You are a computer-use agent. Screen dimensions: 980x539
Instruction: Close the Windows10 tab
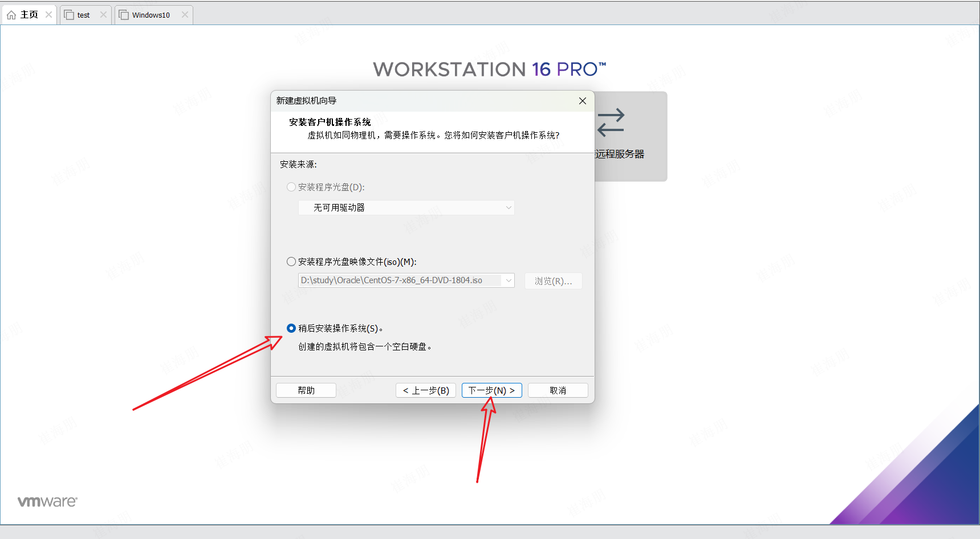click(185, 15)
